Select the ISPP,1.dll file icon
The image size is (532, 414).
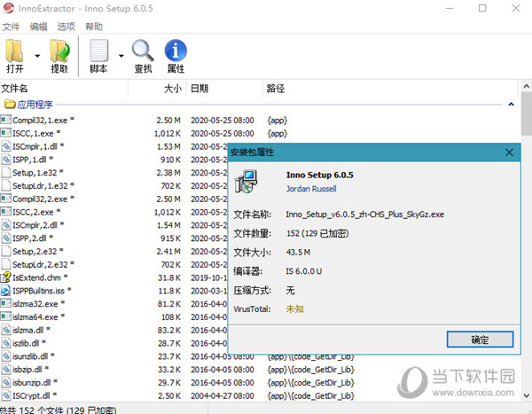(6, 160)
